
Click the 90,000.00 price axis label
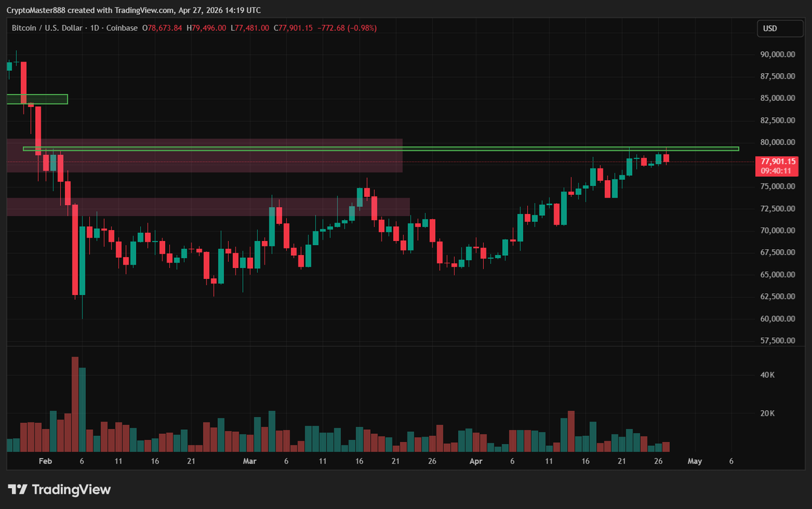(777, 54)
